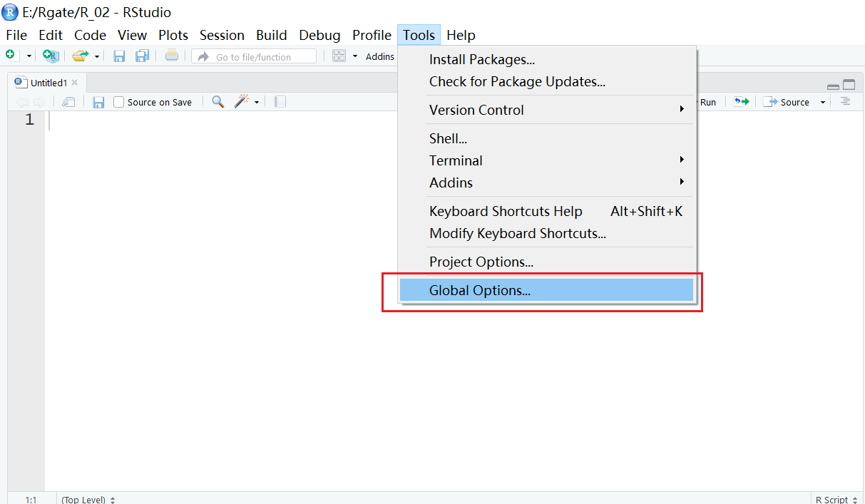
Task: Expand the Terminal submenu
Action: [x=546, y=161]
